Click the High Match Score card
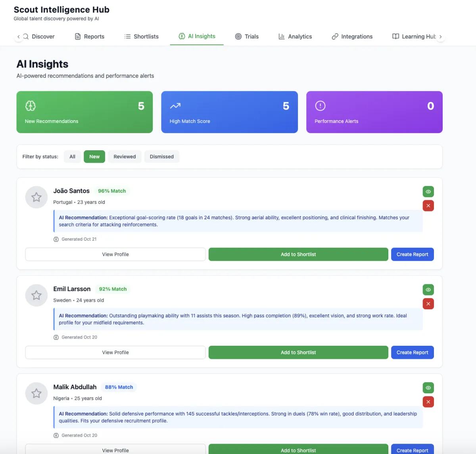Viewport: 476px width, 454px height. (229, 112)
